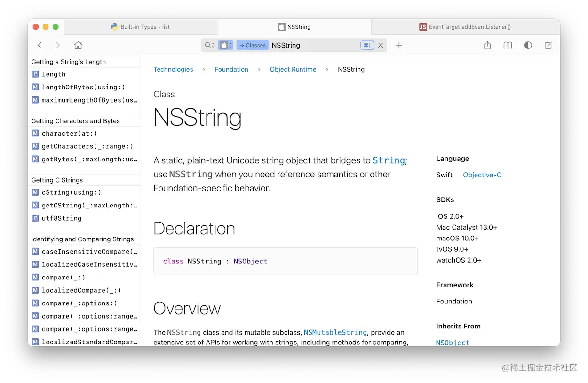Screen dimensions: 588x383
Task: Click the Swift language label
Action: [x=445, y=175]
